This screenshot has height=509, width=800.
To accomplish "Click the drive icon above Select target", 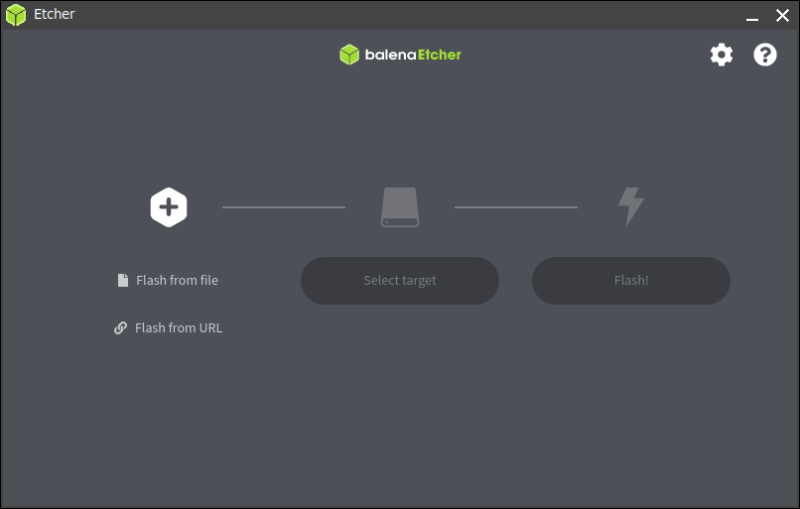I will 400,207.
